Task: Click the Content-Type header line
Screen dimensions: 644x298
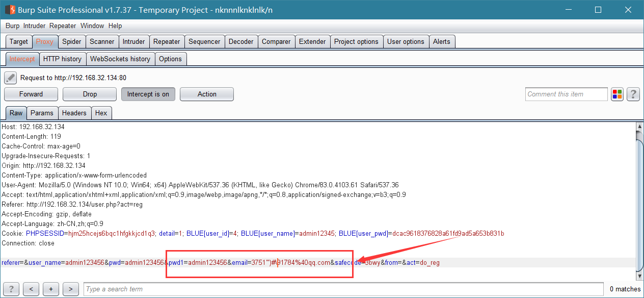Action: coord(74,175)
